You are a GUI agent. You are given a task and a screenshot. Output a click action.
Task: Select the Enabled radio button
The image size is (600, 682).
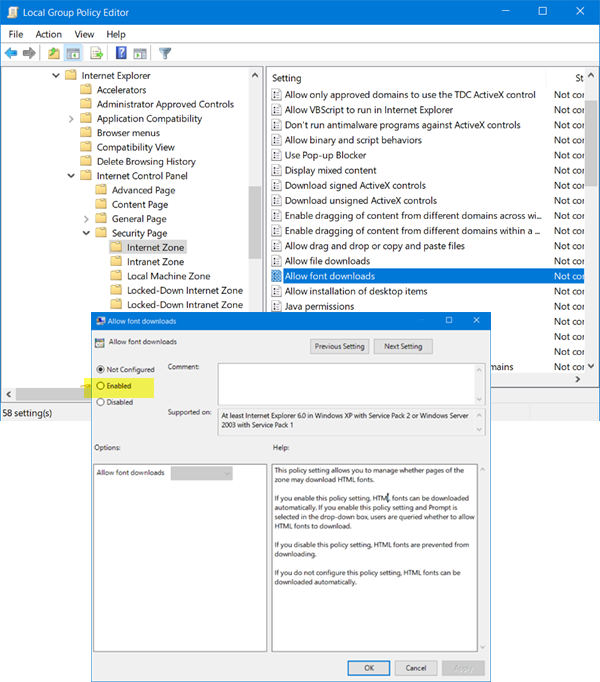101,386
